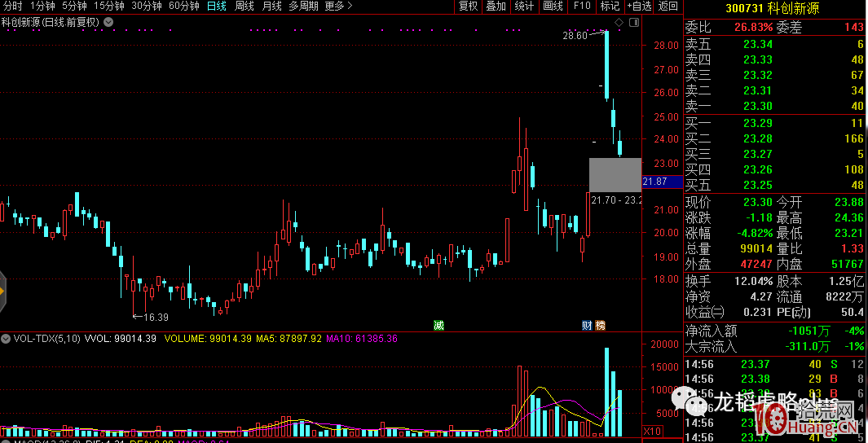Click the X10 volume scale label

point(651,432)
